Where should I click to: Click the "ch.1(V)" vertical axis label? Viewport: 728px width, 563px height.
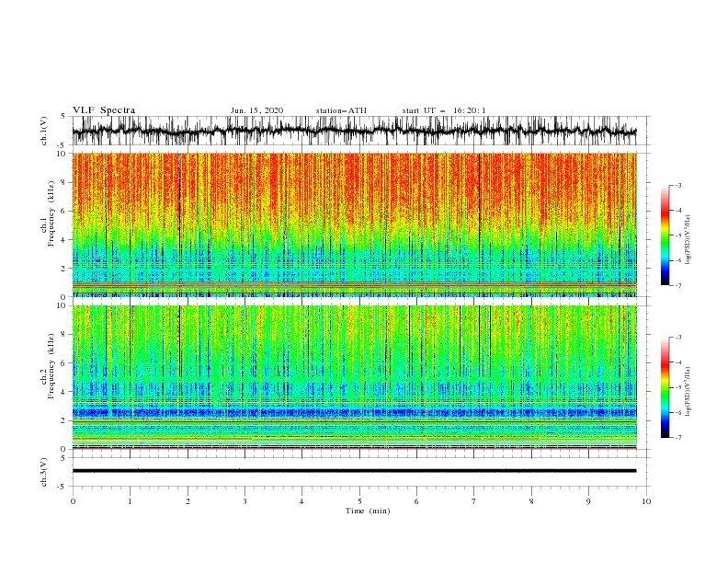pyautogui.click(x=44, y=131)
